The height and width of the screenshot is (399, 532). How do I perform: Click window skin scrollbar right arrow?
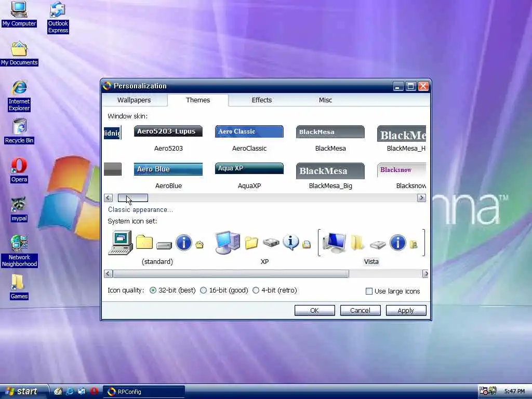421,198
